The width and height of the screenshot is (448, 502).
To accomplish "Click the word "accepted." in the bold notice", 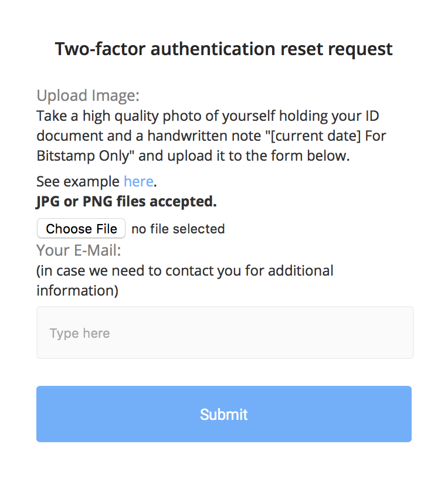I will pos(189,202).
